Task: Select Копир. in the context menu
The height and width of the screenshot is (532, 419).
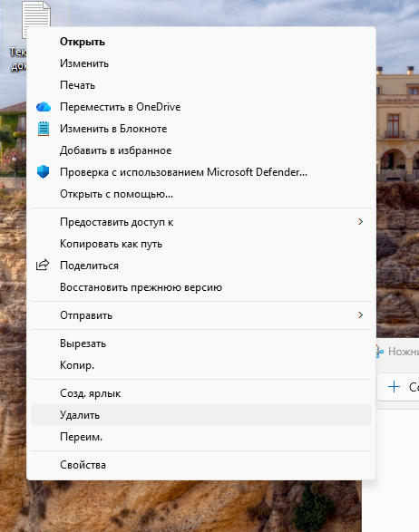Action: click(x=201, y=365)
